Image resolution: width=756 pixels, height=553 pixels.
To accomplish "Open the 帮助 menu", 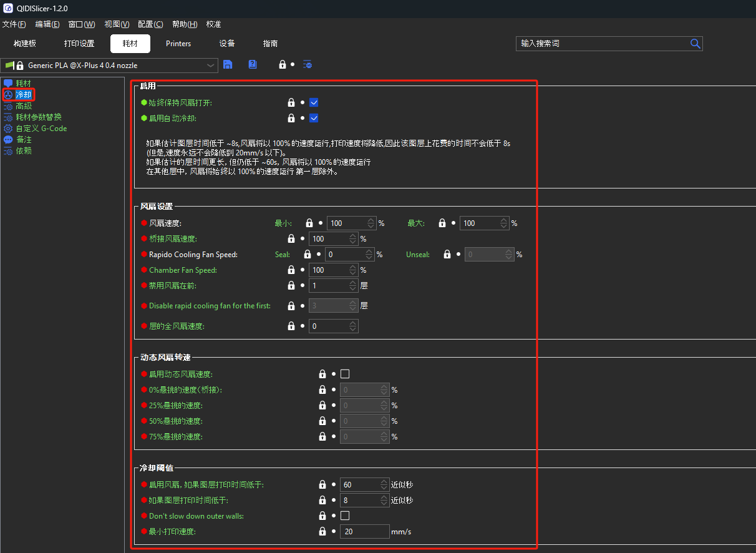I will (x=184, y=24).
